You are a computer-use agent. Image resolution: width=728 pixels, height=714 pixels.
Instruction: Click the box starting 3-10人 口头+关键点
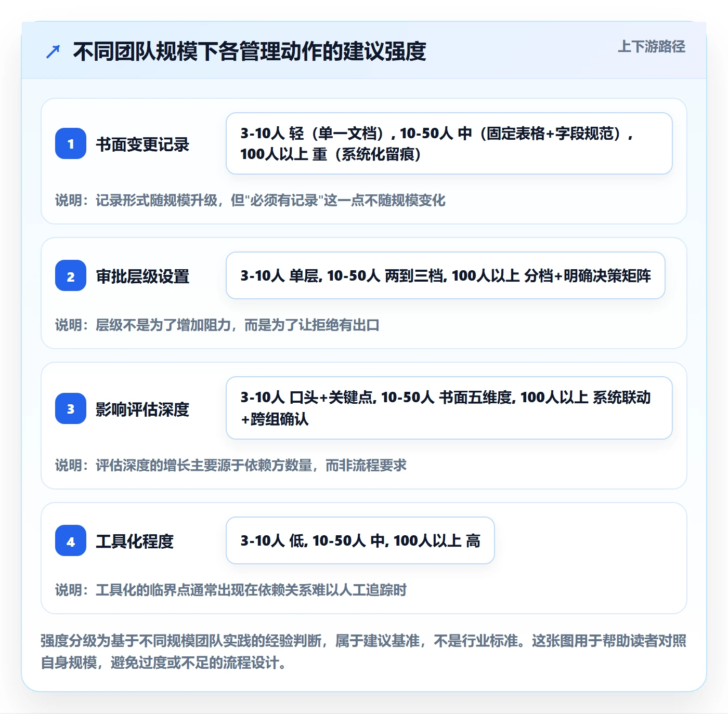449,408
